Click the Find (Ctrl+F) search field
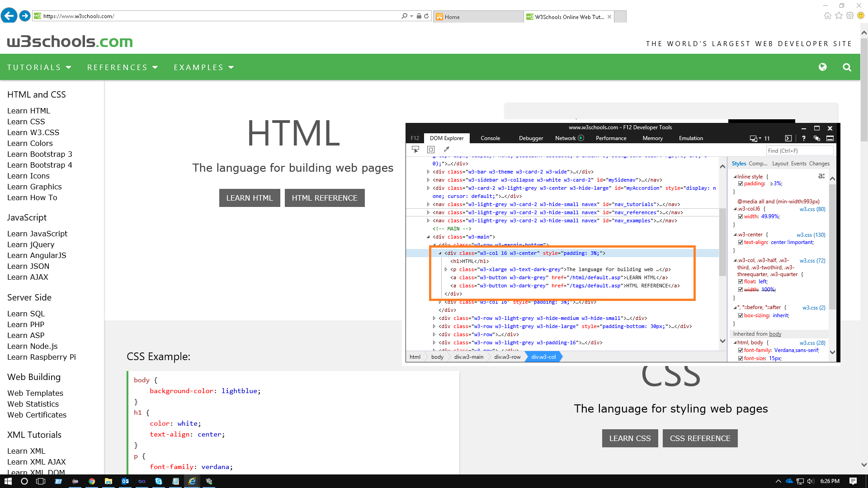The height and width of the screenshot is (488, 868). pyautogui.click(x=799, y=150)
